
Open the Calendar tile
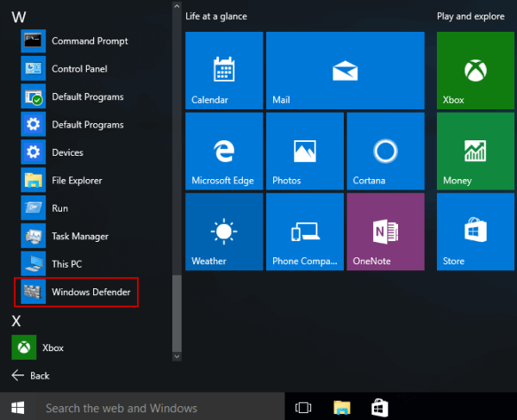[x=224, y=71]
